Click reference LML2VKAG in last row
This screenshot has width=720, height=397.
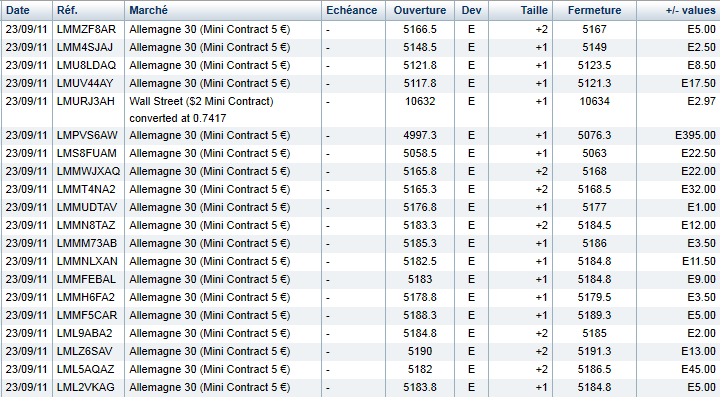click(85, 387)
